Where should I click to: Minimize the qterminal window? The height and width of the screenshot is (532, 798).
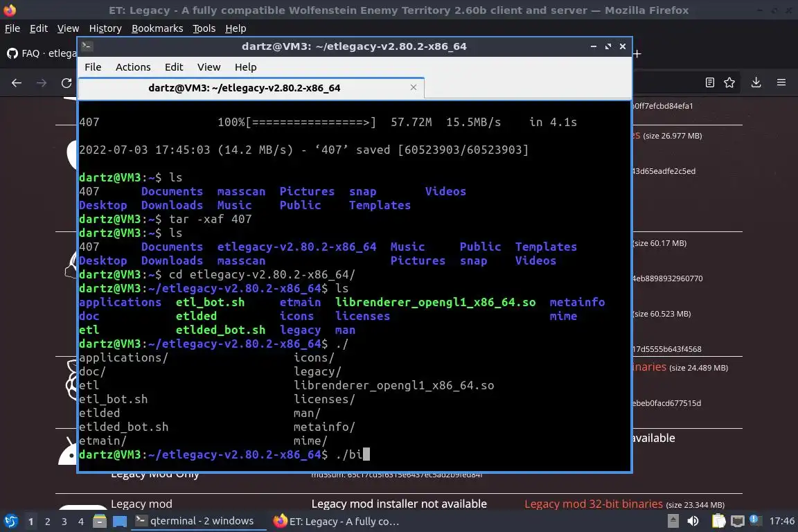click(x=594, y=46)
